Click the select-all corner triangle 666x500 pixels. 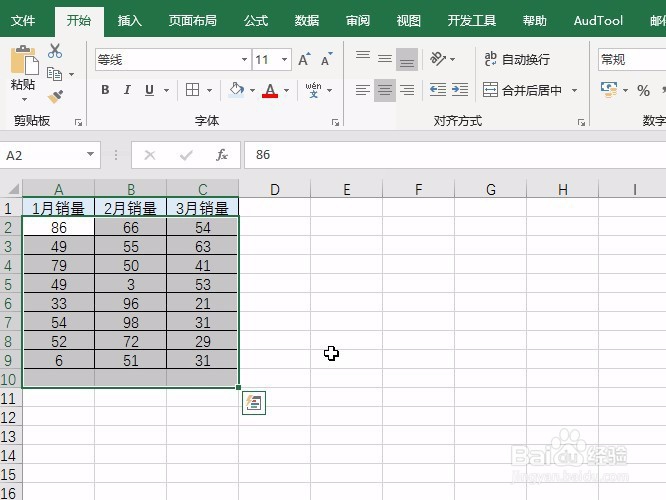tap(13, 188)
